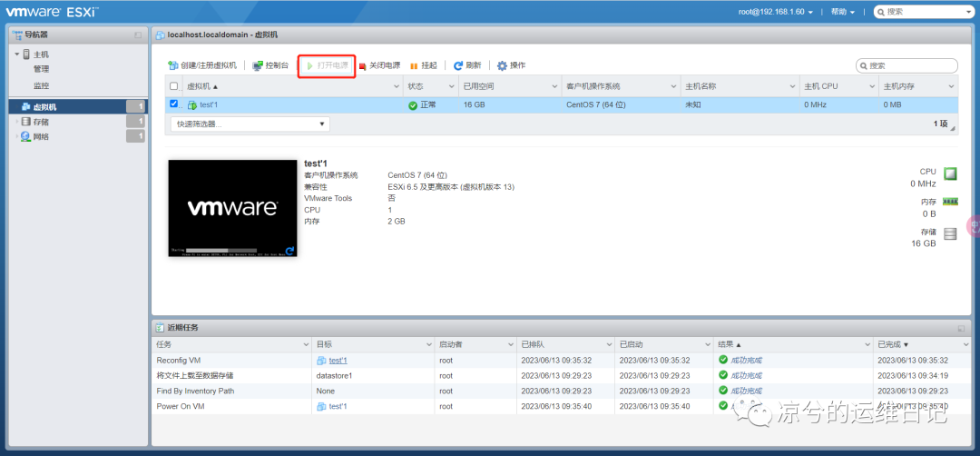Open the Virtual machine column dropdown arrow

click(x=397, y=86)
